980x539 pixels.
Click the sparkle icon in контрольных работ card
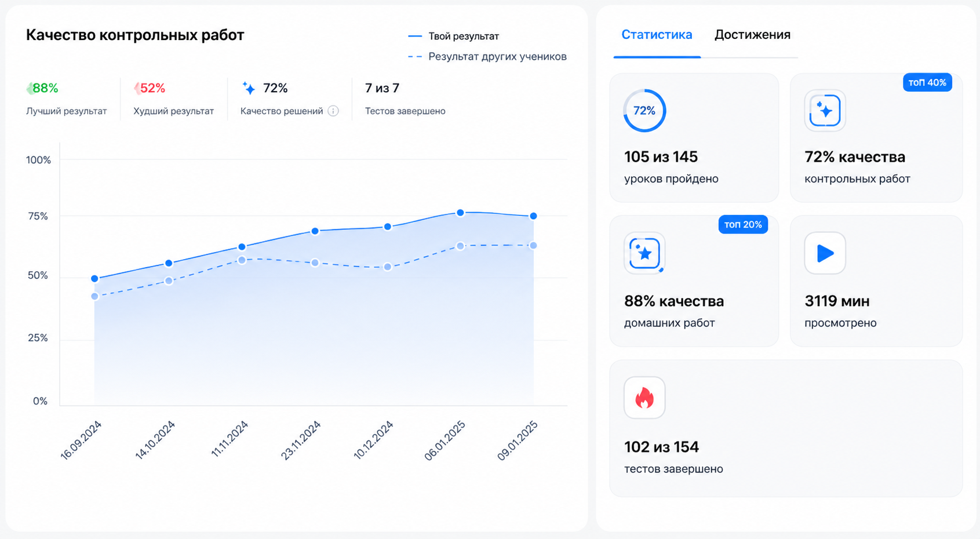pyautogui.click(x=825, y=110)
